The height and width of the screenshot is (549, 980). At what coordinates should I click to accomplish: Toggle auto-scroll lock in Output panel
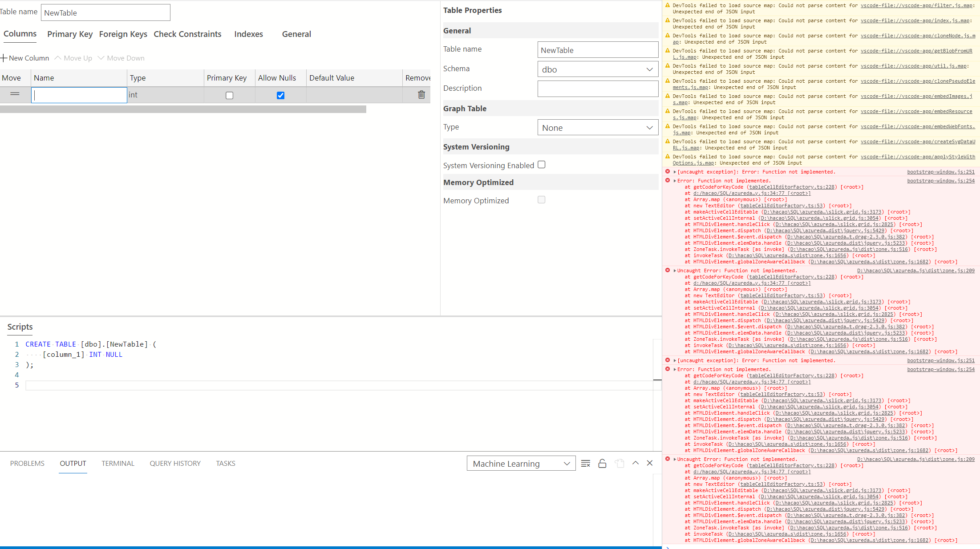pos(602,463)
